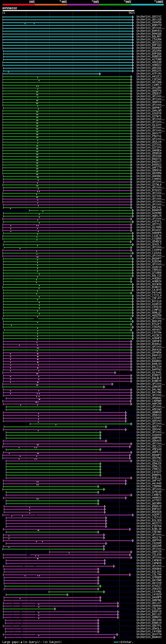
Task: Click hit UniRef100_B6Q4P7
Action: click(149, 258)
